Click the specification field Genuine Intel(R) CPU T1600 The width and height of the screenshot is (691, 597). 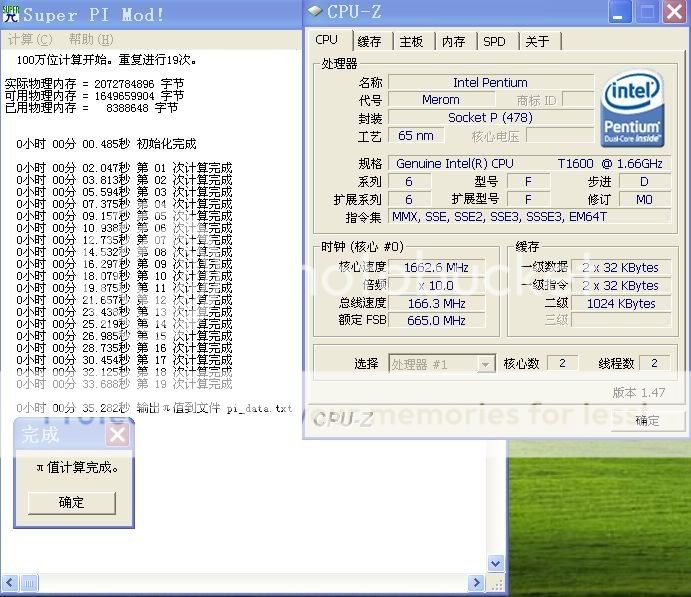pos(529,163)
